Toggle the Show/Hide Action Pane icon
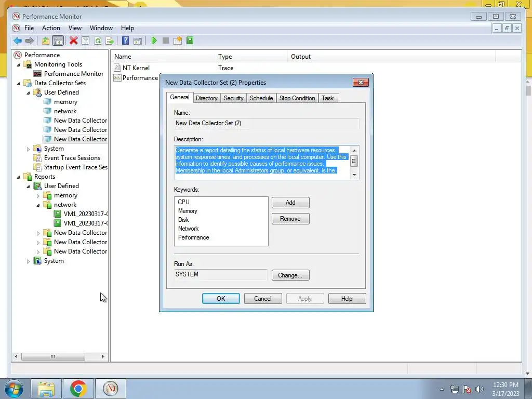Screen dimensions: 532x399 tap(137, 41)
